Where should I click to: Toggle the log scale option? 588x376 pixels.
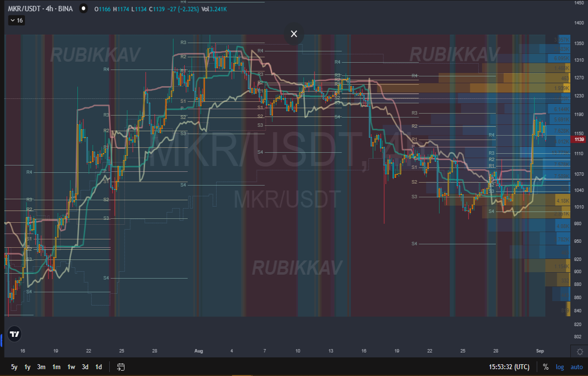(x=560, y=367)
